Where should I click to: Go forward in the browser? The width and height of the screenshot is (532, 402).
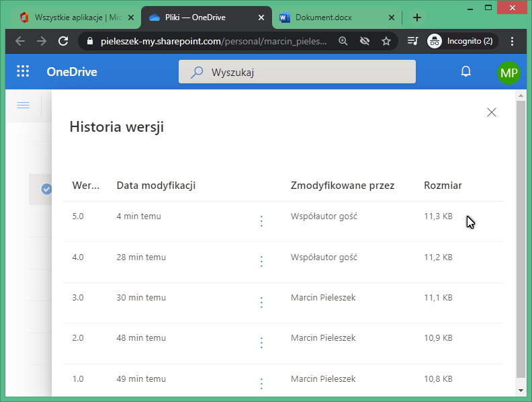[42, 41]
